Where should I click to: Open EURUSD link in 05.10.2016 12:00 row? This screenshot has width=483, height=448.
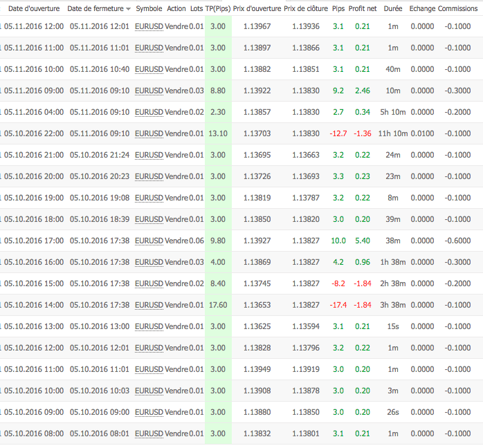149,348
